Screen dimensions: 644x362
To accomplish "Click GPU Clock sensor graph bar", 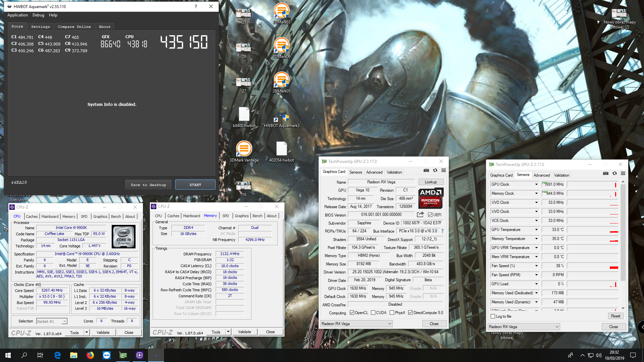I will click(592, 184).
